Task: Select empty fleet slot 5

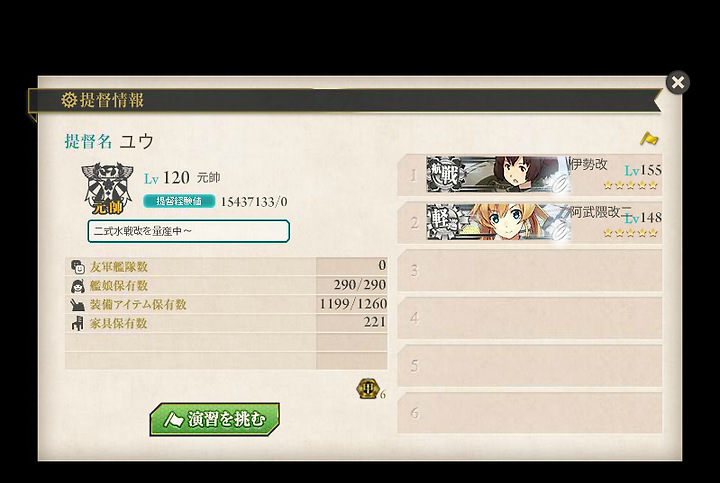Action: click(530, 365)
